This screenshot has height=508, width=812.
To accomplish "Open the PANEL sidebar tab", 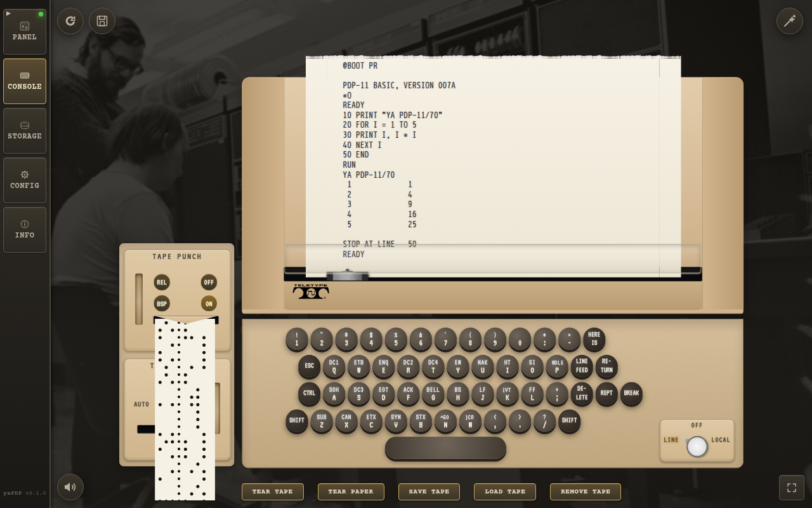I will coord(25,32).
